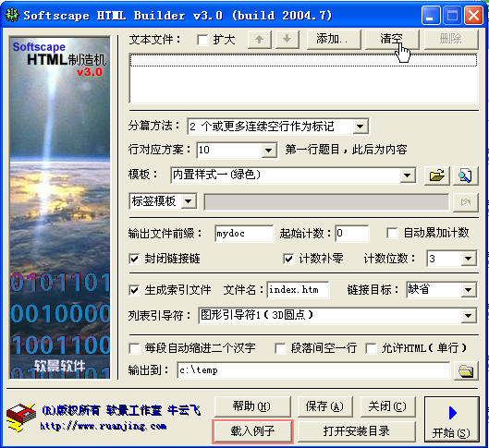Expand the 分篇方法 dropdown list

pos(361,127)
